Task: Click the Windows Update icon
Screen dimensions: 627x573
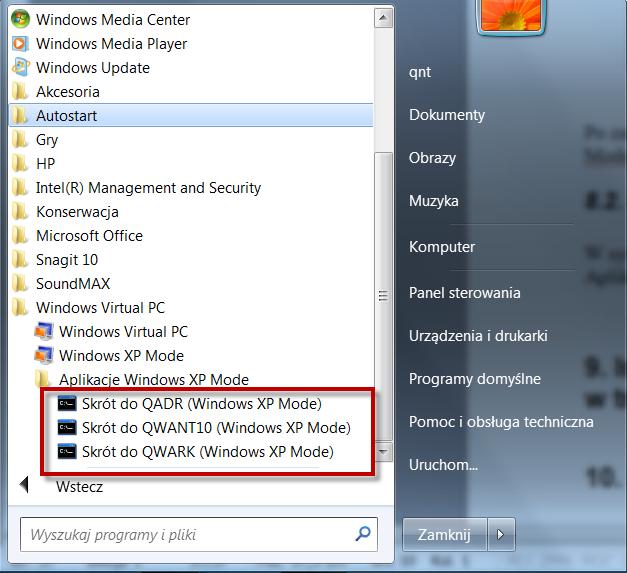Action: point(20,67)
